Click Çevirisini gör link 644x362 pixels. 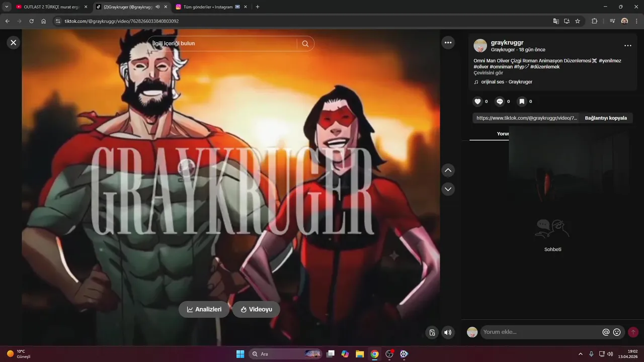488,73
